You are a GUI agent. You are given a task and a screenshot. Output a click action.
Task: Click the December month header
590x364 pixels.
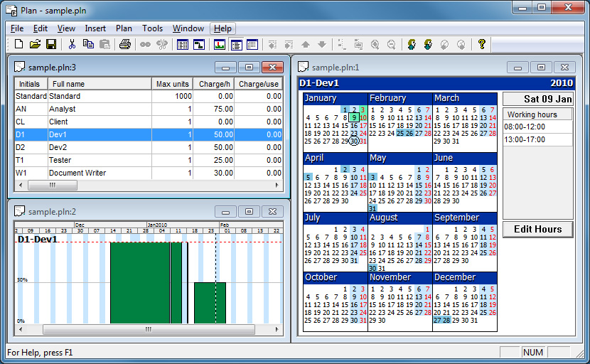point(465,278)
